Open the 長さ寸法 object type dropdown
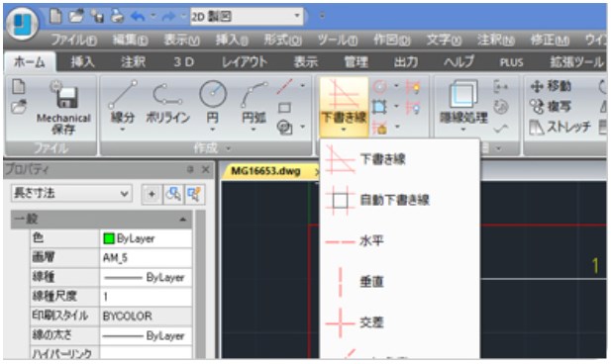 pyautogui.click(x=71, y=194)
